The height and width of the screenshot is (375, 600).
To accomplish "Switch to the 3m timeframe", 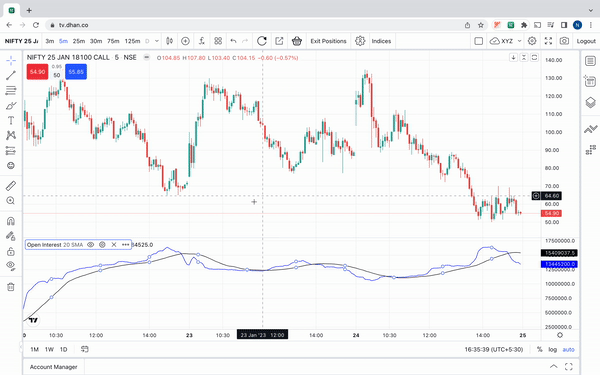I will click(50, 41).
